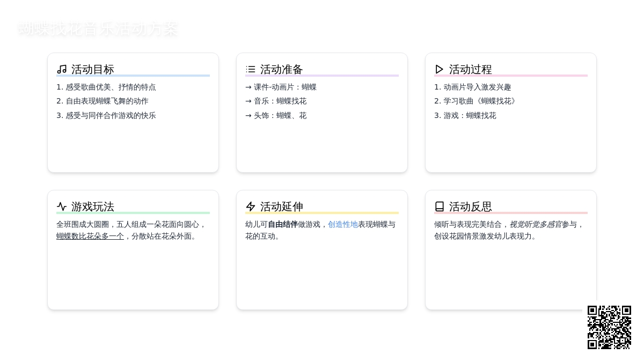644x362 pixels.
Task: Click the play triangle icon beside 活动过程
Action: (x=440, y=69)
